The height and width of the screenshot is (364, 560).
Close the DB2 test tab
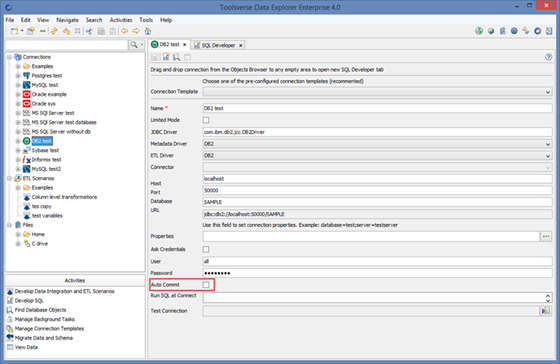[x=185, y=45]
